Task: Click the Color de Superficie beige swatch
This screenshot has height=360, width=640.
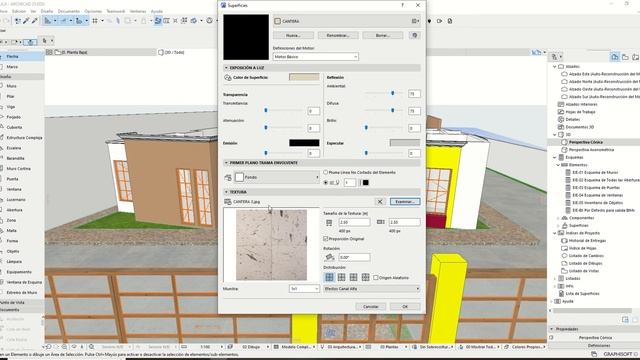Action: 304,77
